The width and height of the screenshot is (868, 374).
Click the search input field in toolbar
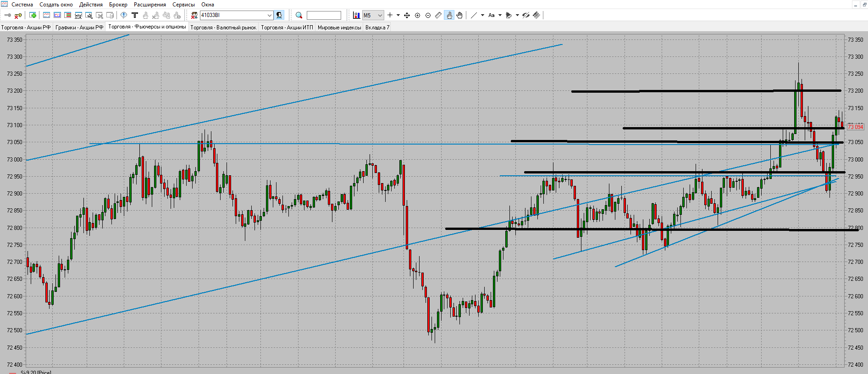pos(324,16)
